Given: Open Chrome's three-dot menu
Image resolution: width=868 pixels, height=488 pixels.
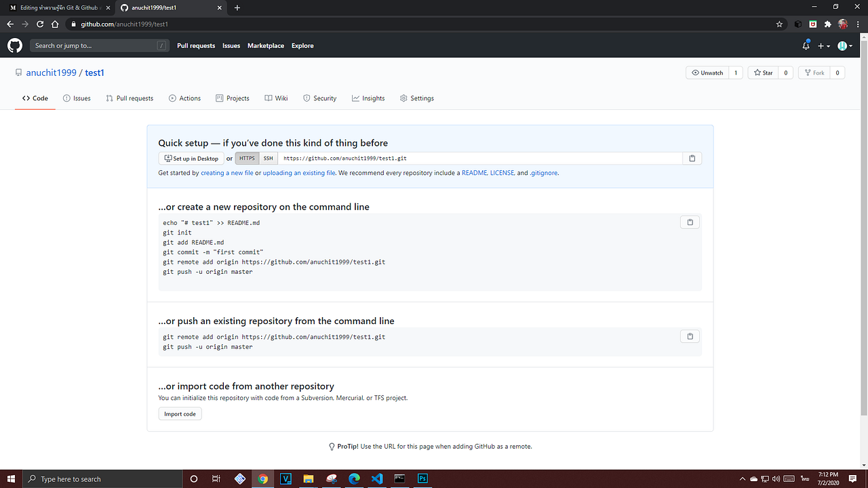Looking at the screenshot, I should click(856, 24).
